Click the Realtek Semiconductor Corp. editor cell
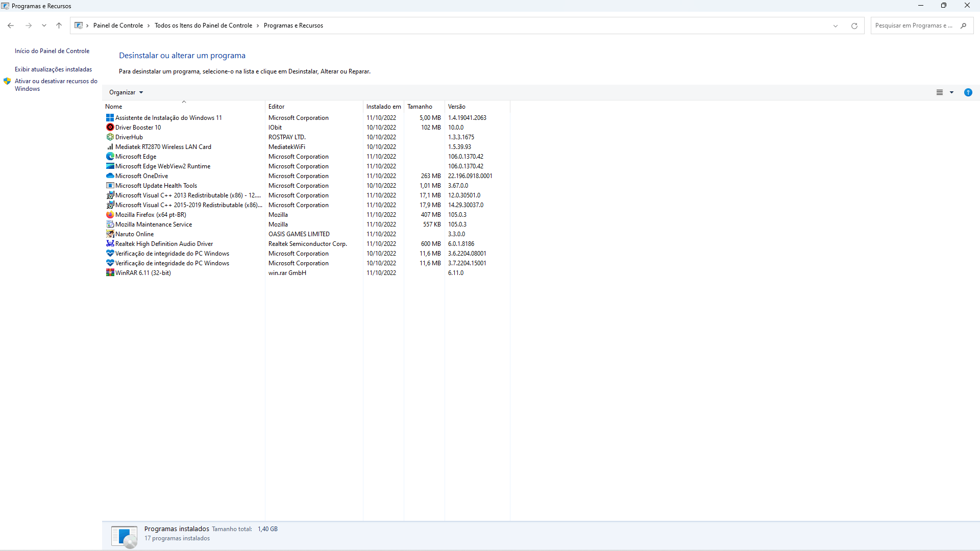Viewport: 980px width, 551px height. coord(308,244)
